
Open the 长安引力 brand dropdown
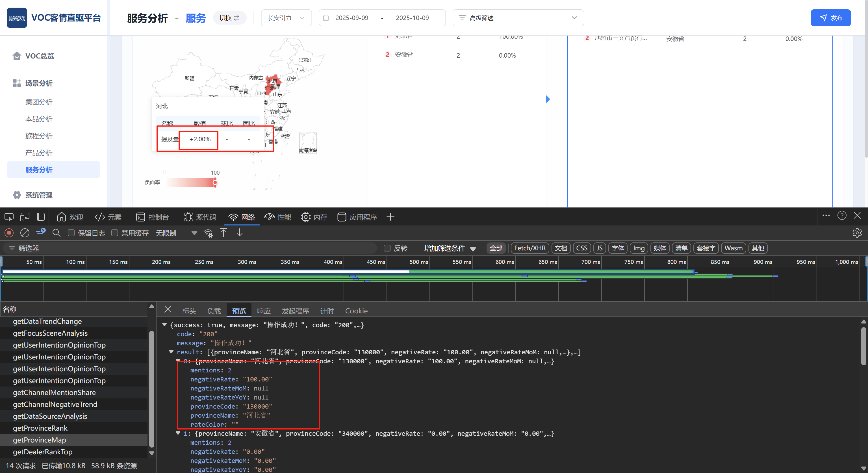coord(286,18)
